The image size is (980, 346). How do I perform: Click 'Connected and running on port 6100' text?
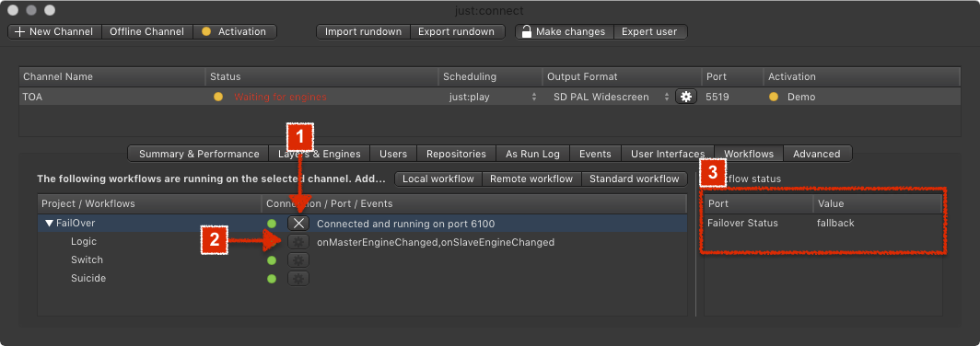(406, 223)
